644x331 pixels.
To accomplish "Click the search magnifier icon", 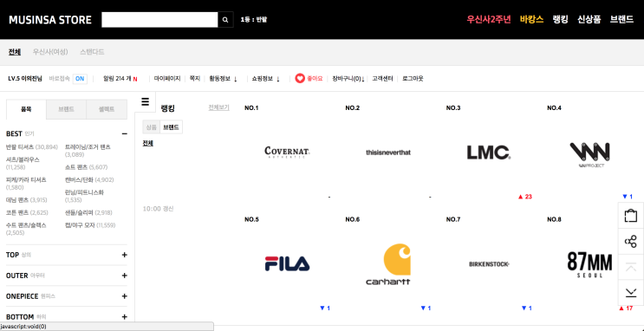I will (225, 20).
